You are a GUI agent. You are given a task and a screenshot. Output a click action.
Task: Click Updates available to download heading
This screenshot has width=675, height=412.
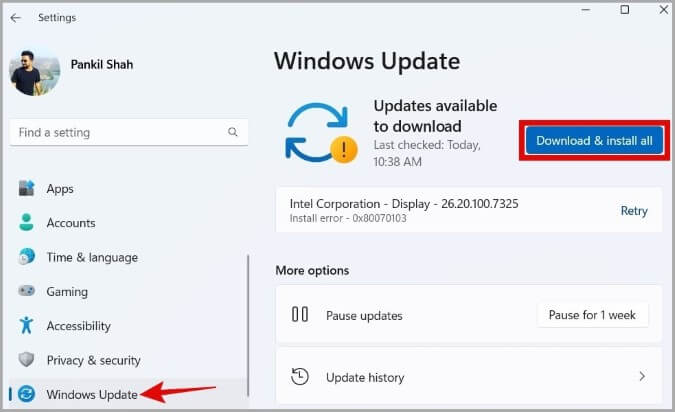click(x=435, y=116)
